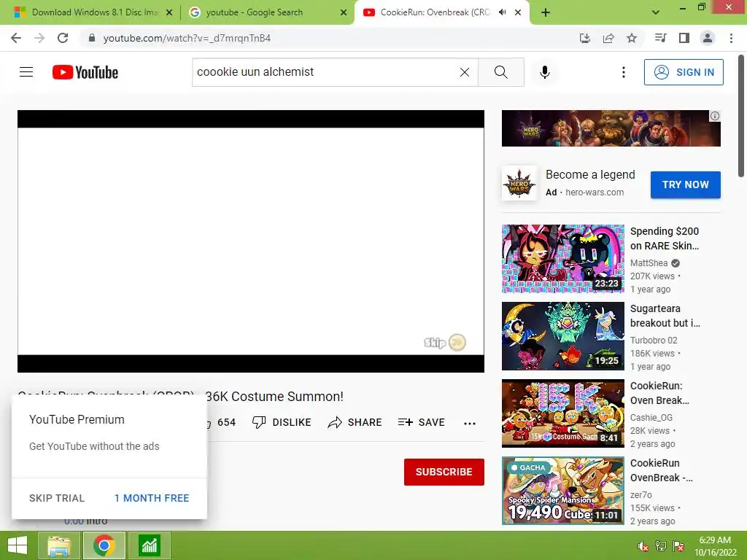View site security lock info
The width and height of the screenshot is (747, 560).
[x=92, y=38]
